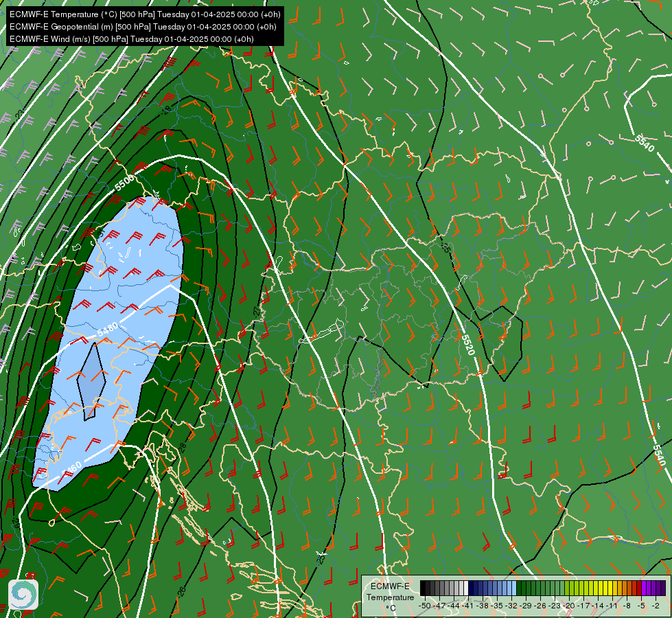Viewport: 672px width, 618px height.
Task: Select the ECMWF-E Geopotential (m) title line
Action: (x=143, y=27)
